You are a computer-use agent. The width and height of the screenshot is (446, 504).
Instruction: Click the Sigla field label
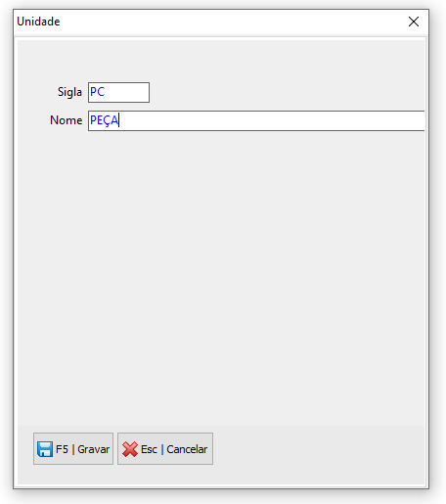coord(69,92)
